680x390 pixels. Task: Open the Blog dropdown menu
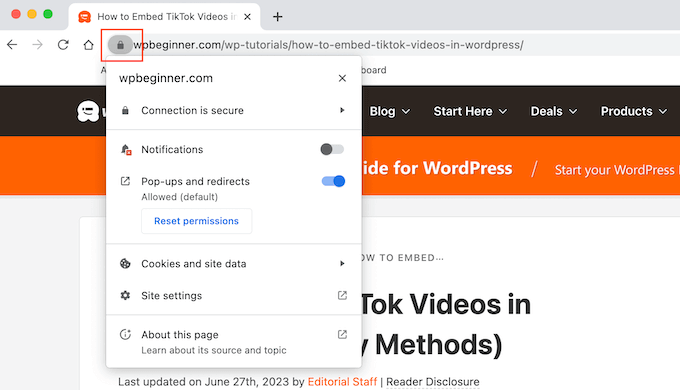point(389,111)
